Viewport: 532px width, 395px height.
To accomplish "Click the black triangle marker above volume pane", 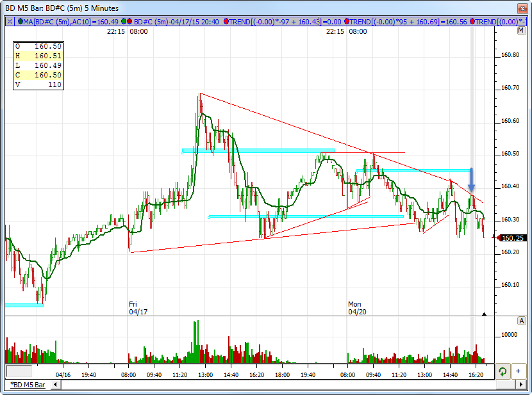I will (484, 314).
